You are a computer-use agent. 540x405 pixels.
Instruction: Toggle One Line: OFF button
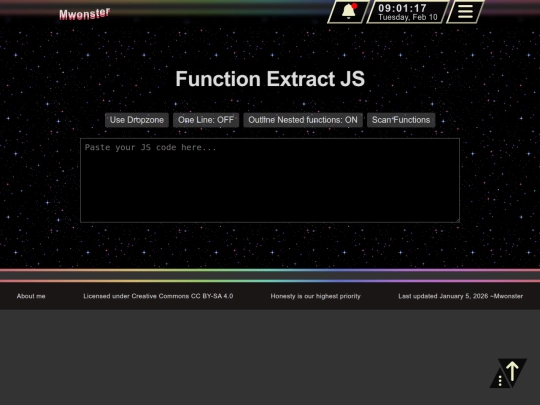click(206, 120)
